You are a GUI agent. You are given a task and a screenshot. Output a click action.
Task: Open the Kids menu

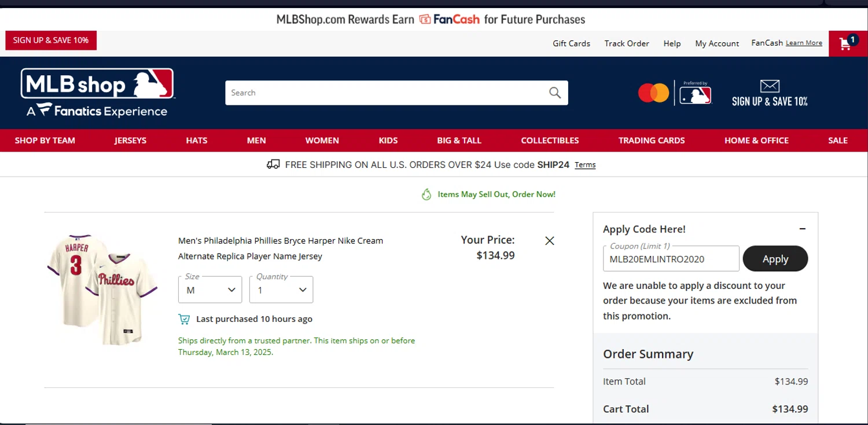click(x=388, y=140)
